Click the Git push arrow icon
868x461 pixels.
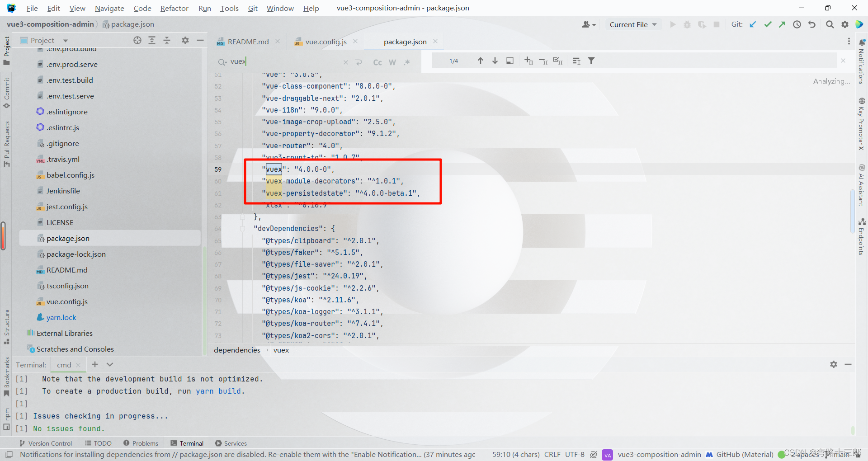[x=782, y=24]
